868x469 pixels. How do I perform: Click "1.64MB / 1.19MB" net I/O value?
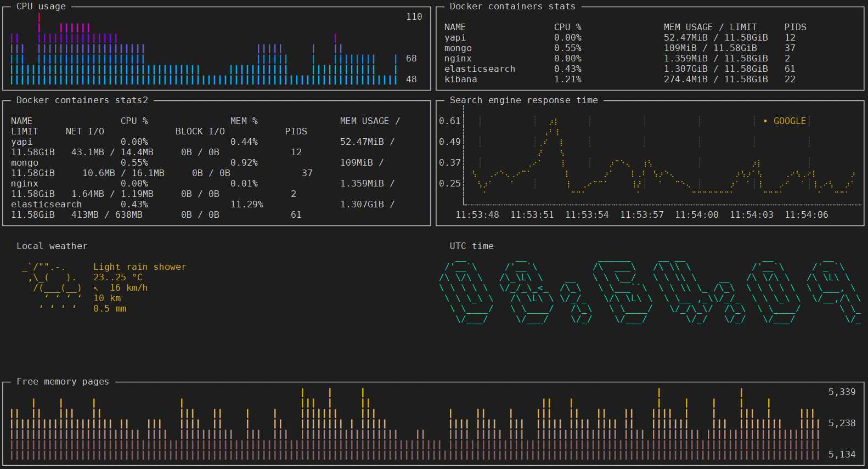coord(112,194)
